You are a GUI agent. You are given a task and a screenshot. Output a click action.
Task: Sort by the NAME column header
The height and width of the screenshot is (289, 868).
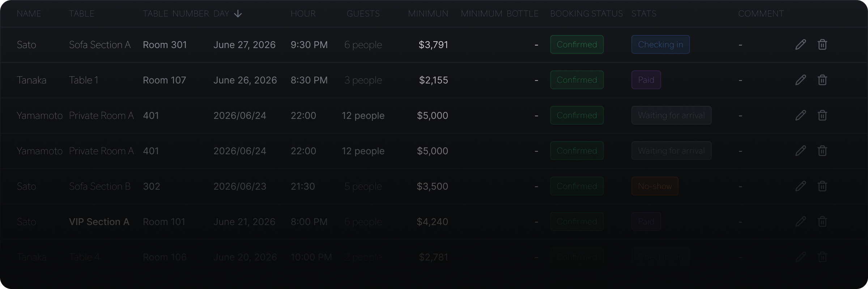tap(29, 14)
